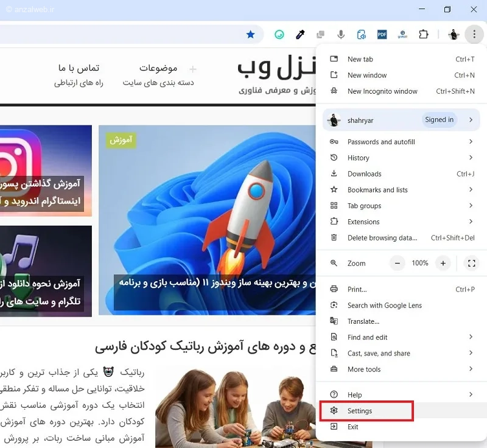The width and height of the screenshot is (487, 448).
Task: Open the Instagram post article thumbnail
Action: tap(46, 170)
